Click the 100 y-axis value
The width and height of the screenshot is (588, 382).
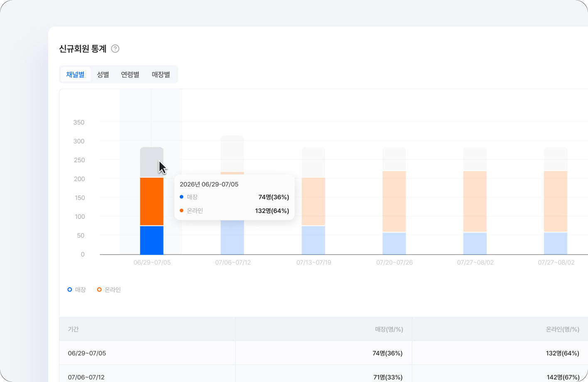pyautogui.click(x=80, y=217)
